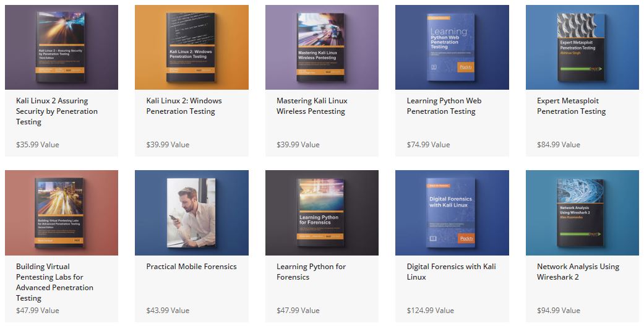Click the Building Virtual Pentesting Labs cover image

[x=62, y=213]
